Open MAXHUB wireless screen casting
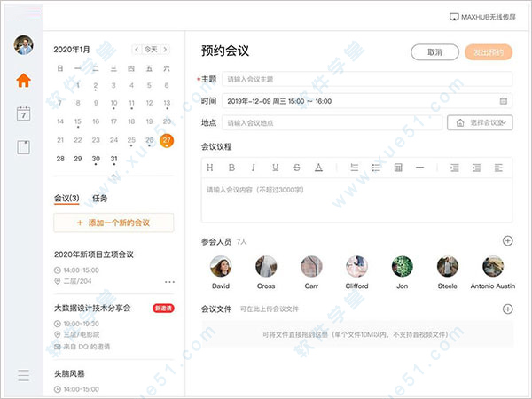Image resolution: width=532 pixels, height=399 pixels. (482, 17)
